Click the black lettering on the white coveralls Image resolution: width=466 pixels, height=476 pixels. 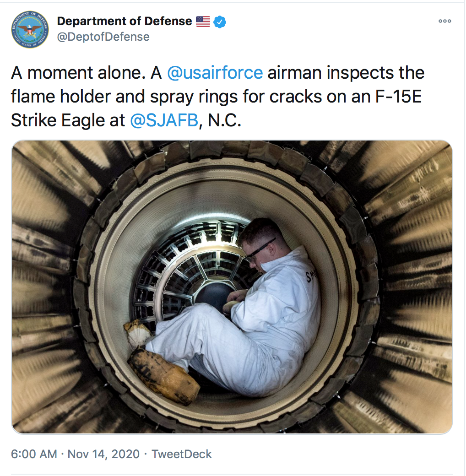(x=311, y=276)
